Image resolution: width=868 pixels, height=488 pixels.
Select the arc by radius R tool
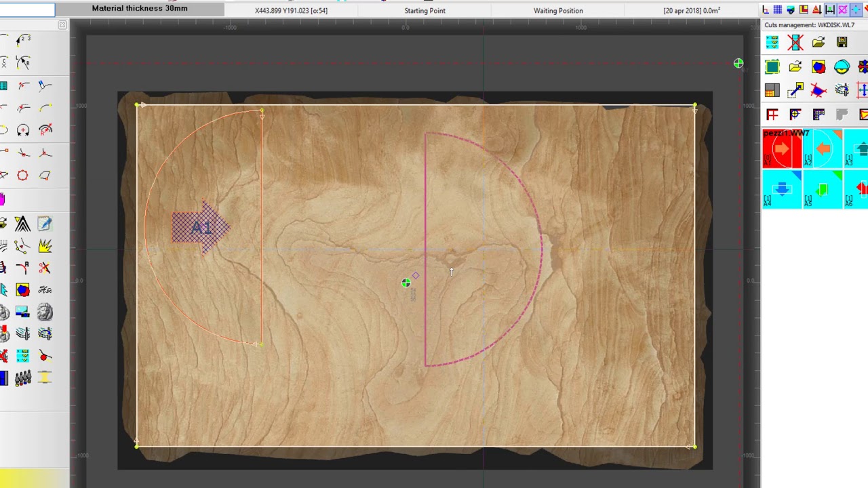pyautogui.click(x=45, y=129)
